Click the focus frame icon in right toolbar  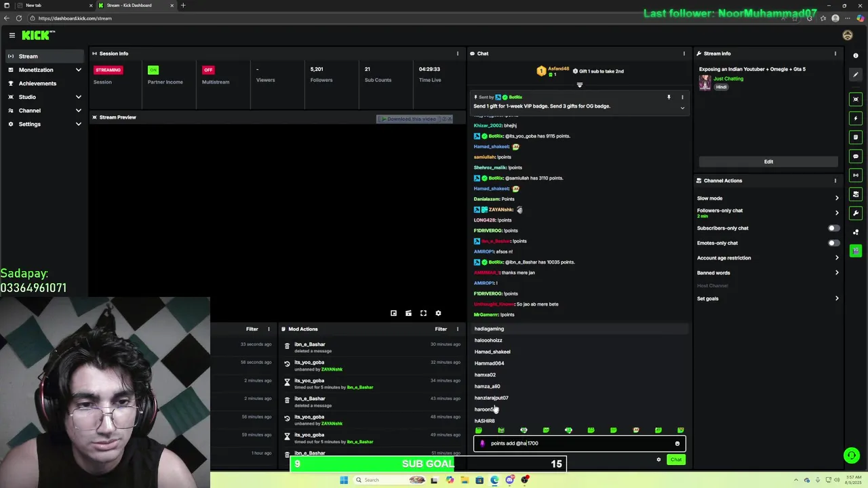point(856,99)
